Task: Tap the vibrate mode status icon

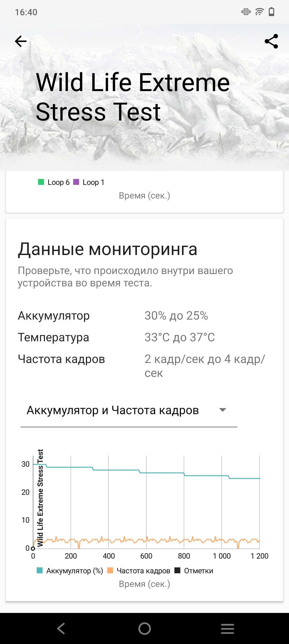Action: pyautogui.click(x=246, y=12)
